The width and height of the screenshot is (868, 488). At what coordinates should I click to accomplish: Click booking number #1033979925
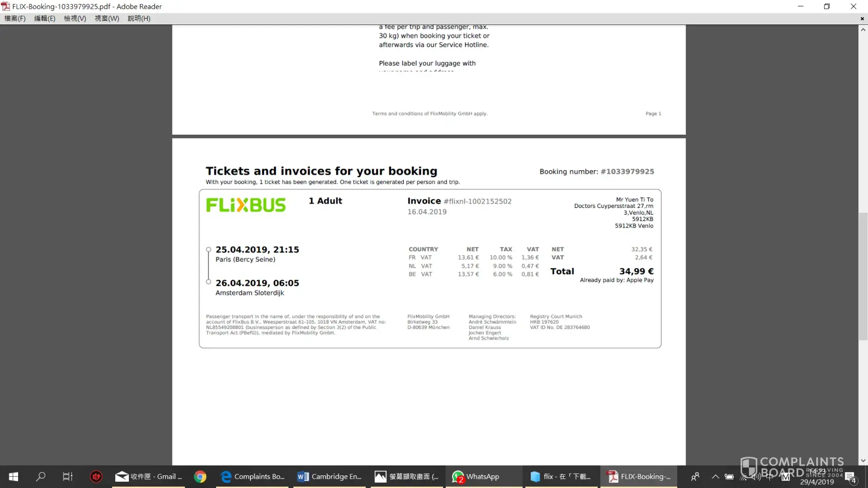[x=627, y=172]
